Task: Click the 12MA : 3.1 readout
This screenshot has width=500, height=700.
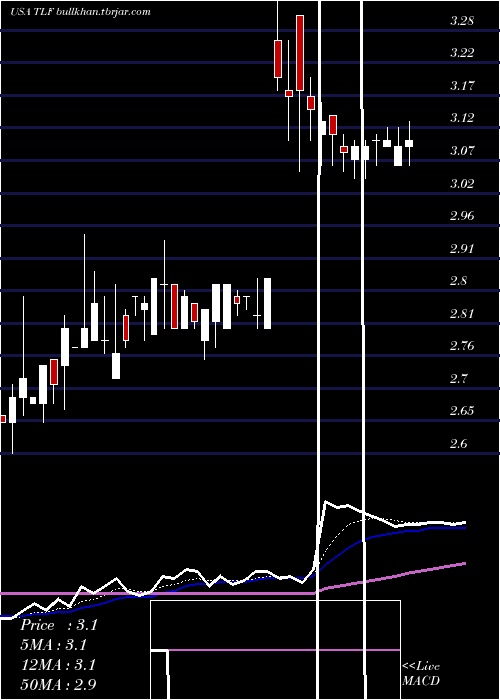Action: 59,665
